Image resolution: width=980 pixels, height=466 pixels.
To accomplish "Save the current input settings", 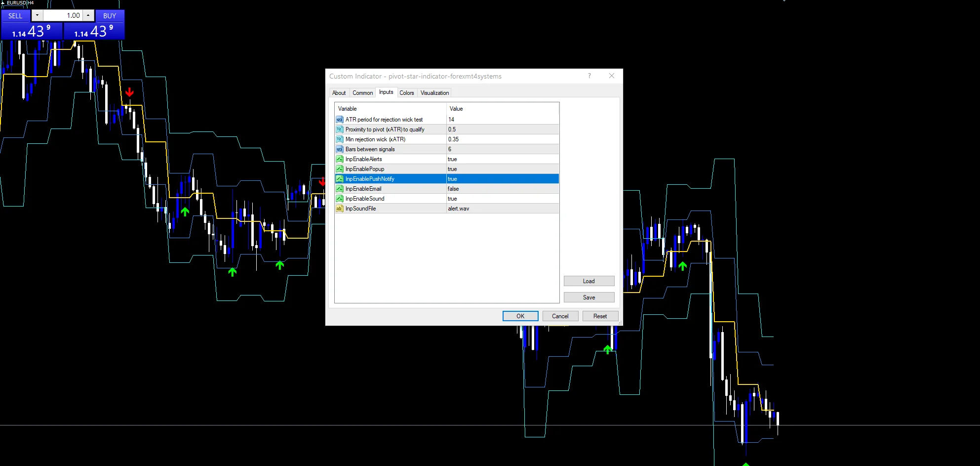I will click(589, 297).
